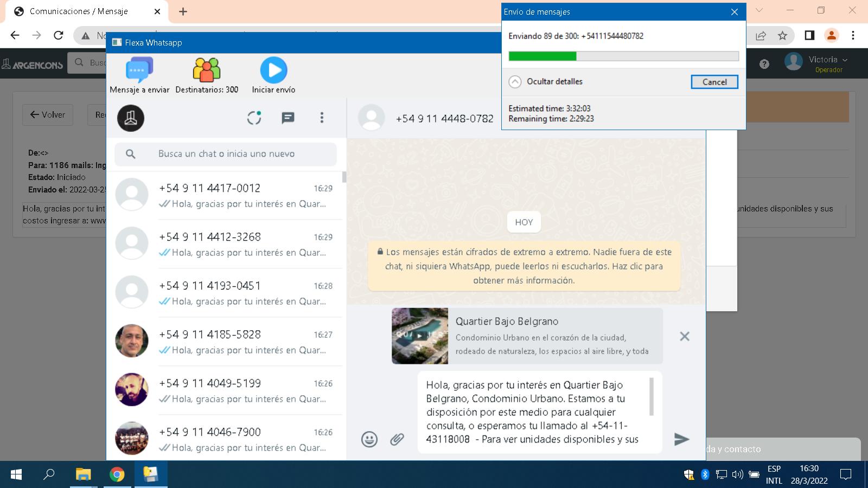This screenshot has width=868, height=488.
Task: Open chat with +54 9 11 4046-7900
Action: point(224,438)
